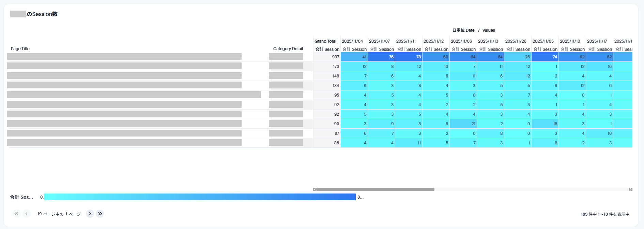This screenshot has height=229, width=644.
Task: Click the session color gradient legend bar
Action: point(200,197)
